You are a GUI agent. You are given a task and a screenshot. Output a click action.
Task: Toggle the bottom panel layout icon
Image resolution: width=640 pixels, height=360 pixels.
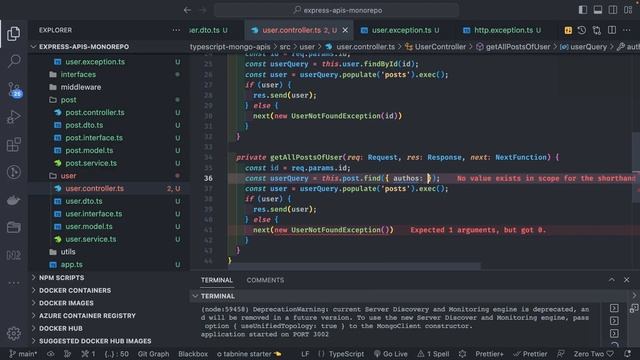598,10
